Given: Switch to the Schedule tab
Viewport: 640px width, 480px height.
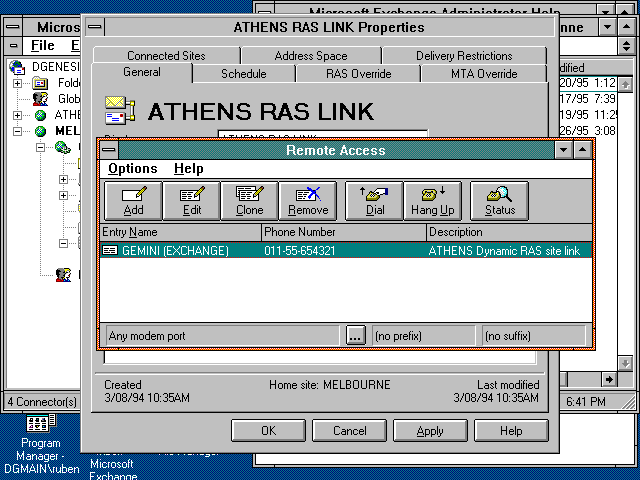Looking at the screenshot, I should (244, 74).
